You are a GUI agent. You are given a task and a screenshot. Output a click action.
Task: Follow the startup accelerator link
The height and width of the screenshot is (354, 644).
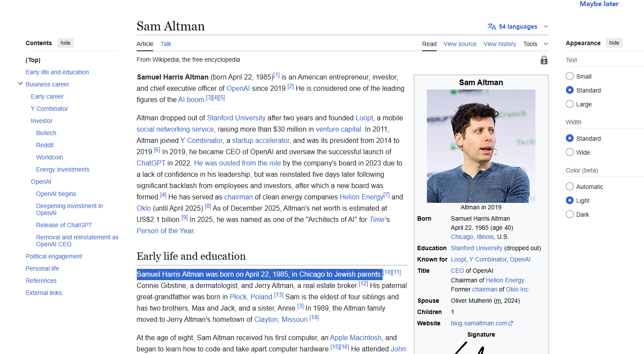coord(261,140)
